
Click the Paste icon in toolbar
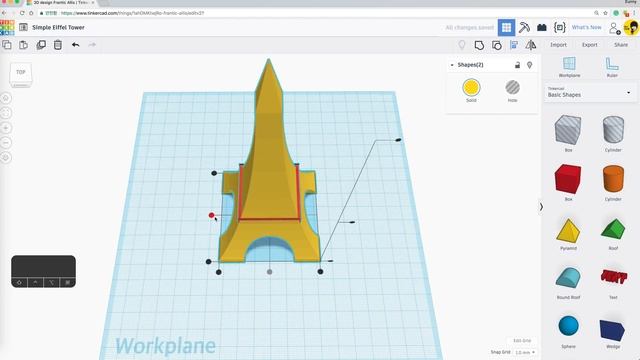point(24,44)
